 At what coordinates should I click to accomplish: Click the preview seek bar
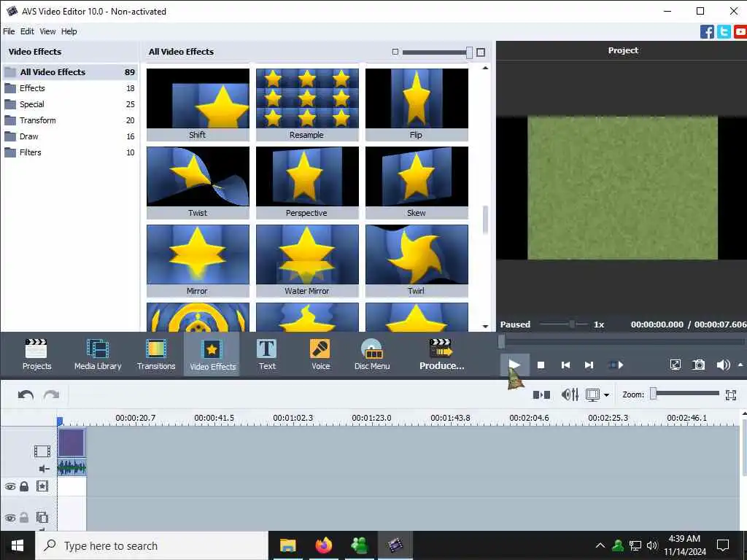[622, 341]
